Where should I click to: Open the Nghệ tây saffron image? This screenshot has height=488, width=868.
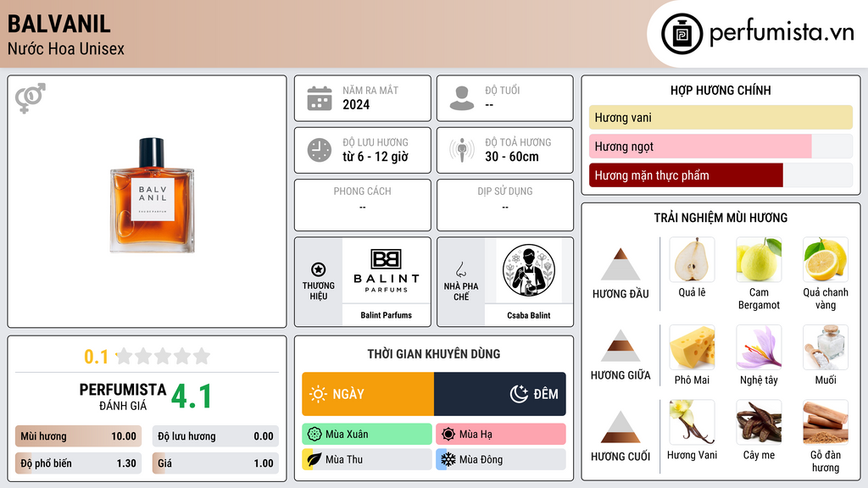tap(759, 347)
